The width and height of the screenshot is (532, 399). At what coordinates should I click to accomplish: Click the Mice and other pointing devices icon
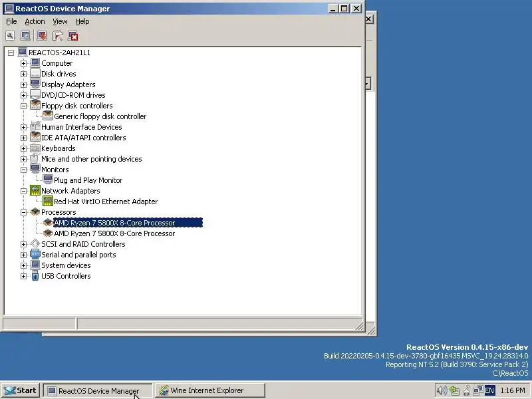35,158
